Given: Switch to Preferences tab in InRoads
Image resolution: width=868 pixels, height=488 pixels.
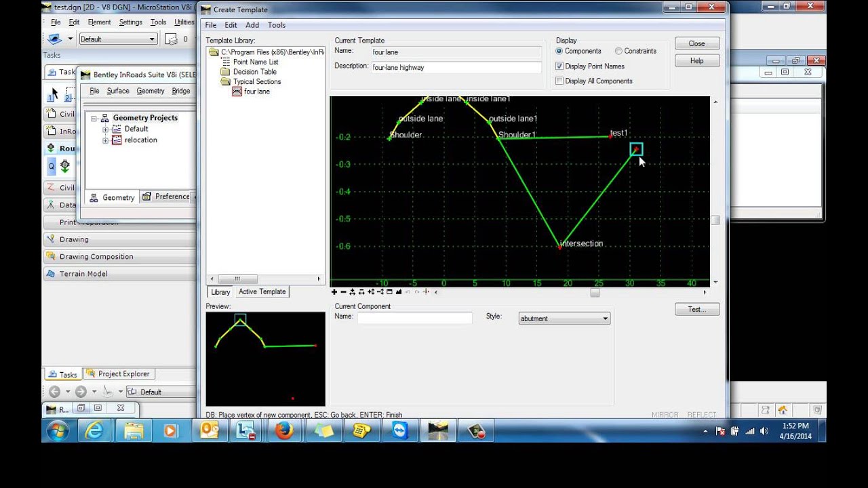Looking at the screenshot, I should (167, 197).
